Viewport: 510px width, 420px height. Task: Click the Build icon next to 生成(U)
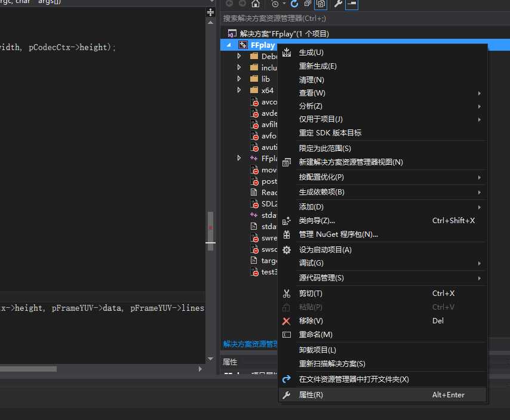click(x=287, y=52)
